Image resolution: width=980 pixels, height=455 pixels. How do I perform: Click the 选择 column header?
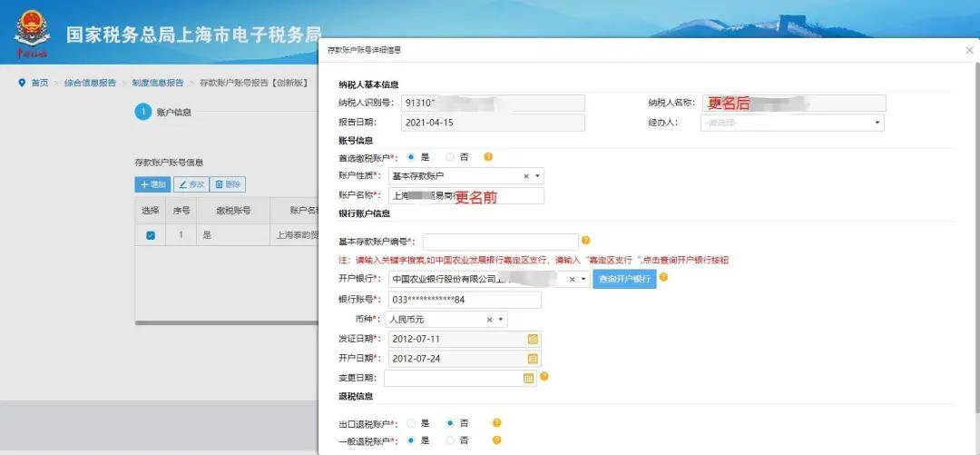[x=151, y=211]
